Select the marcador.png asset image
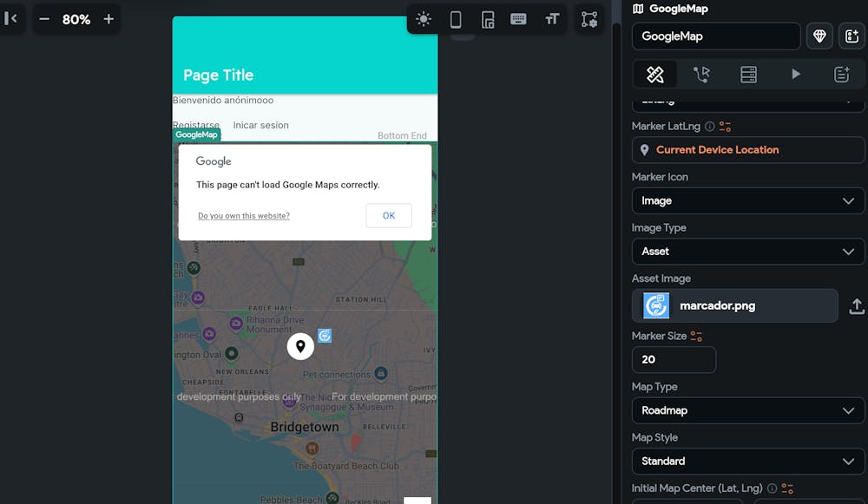Image resolution: width=868 pixels, height=504 pixels. [734, 306]
